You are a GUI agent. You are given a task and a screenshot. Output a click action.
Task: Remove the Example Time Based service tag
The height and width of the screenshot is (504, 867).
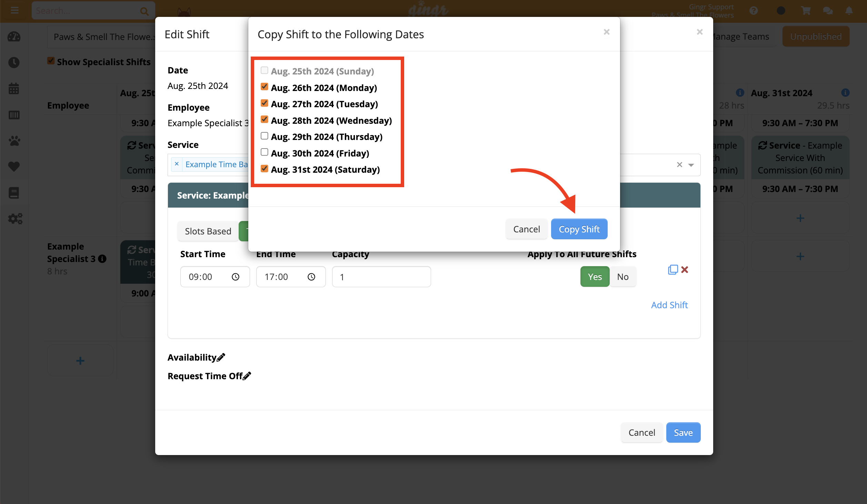click(177, 164)
